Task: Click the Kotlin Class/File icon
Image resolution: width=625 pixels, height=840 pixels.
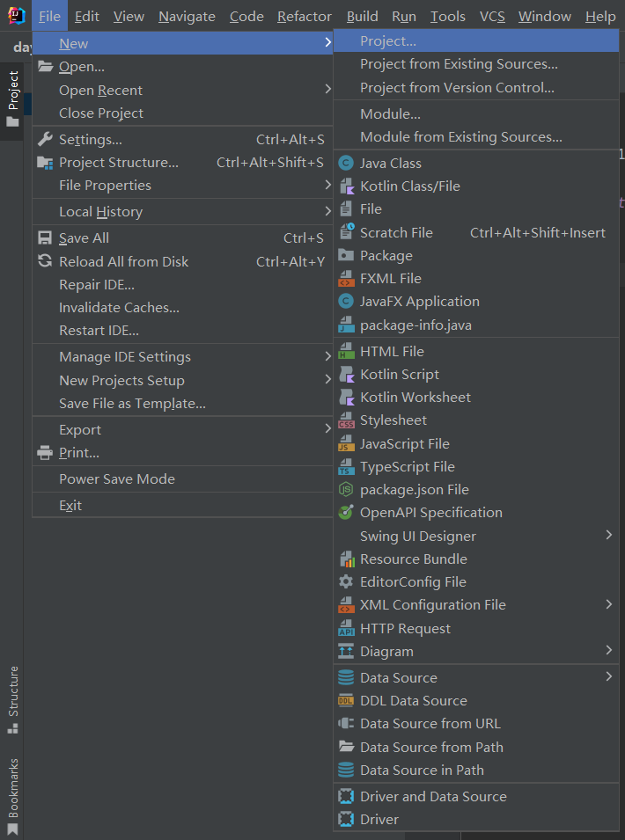Action: pos(346,186)
